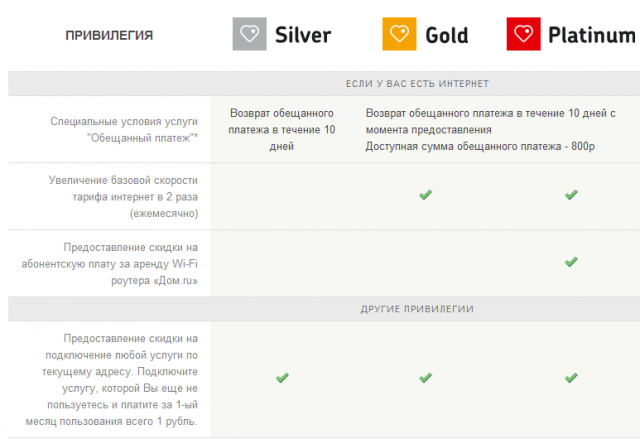
Task: Click Silver's 10-day promised payment return text
Action: point(282,130)
